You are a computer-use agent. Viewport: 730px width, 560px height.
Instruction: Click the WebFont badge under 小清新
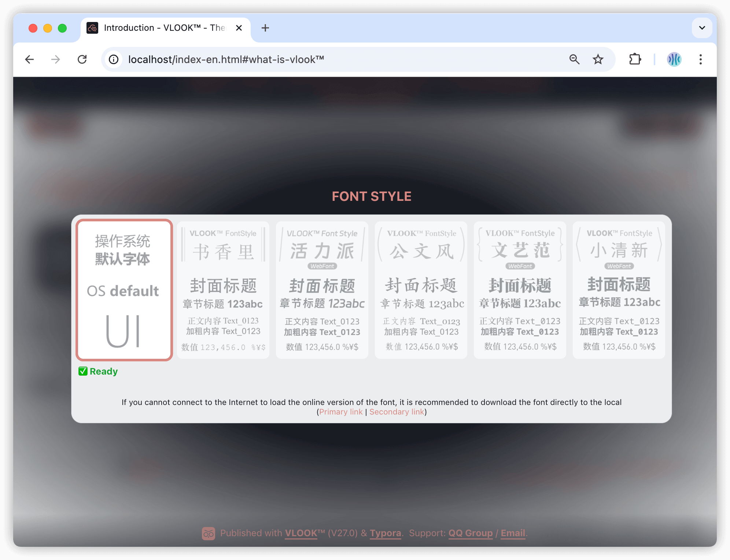619,266
